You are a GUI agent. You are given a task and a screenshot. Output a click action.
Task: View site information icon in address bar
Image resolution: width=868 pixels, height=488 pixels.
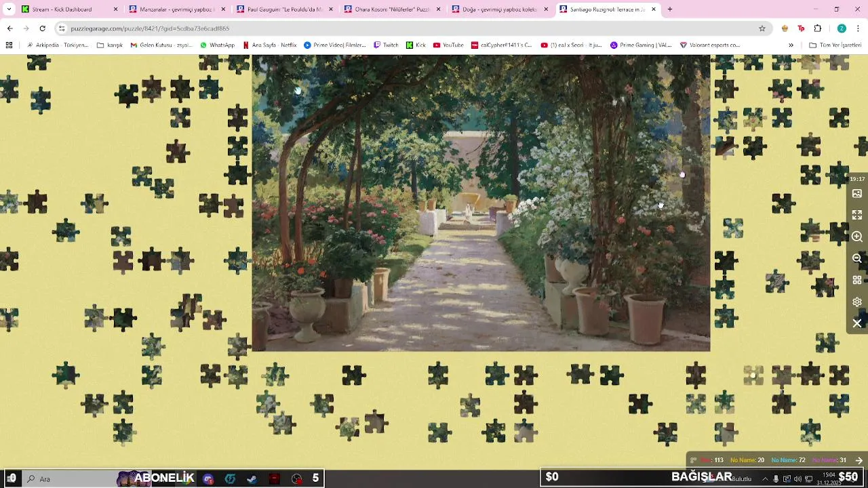[62, 28]
